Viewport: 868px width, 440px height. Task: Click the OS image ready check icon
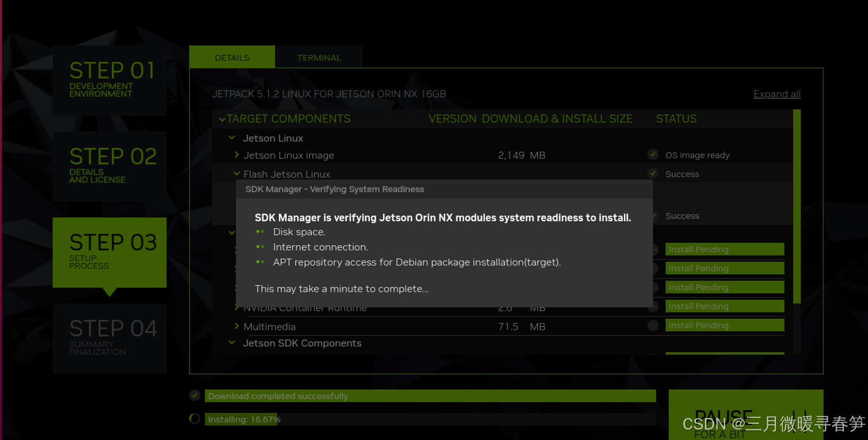coord(653,154)
